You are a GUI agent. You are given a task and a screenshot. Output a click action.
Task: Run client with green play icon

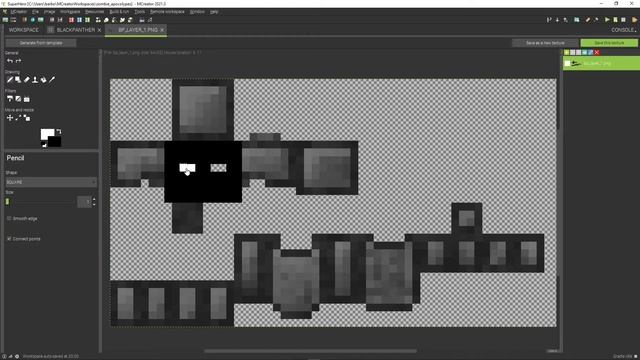click(607, 20)
